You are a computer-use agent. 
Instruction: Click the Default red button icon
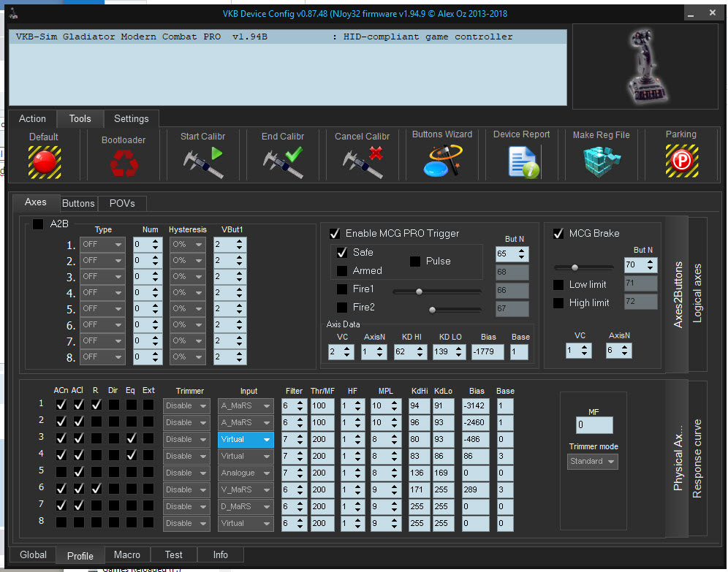(x=44, y=162)
